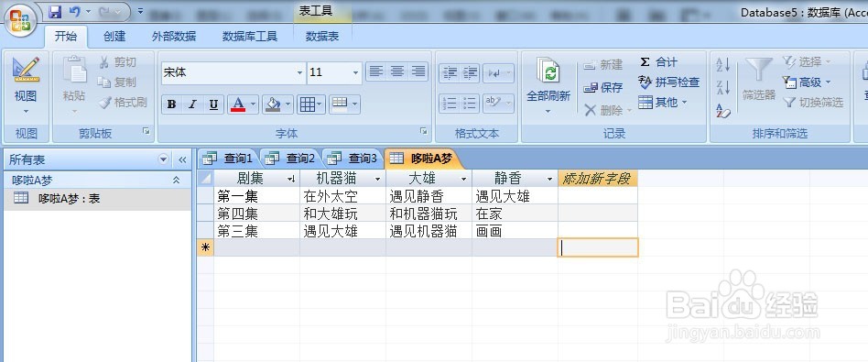Clear all sorts icon

tap(723, 110)
